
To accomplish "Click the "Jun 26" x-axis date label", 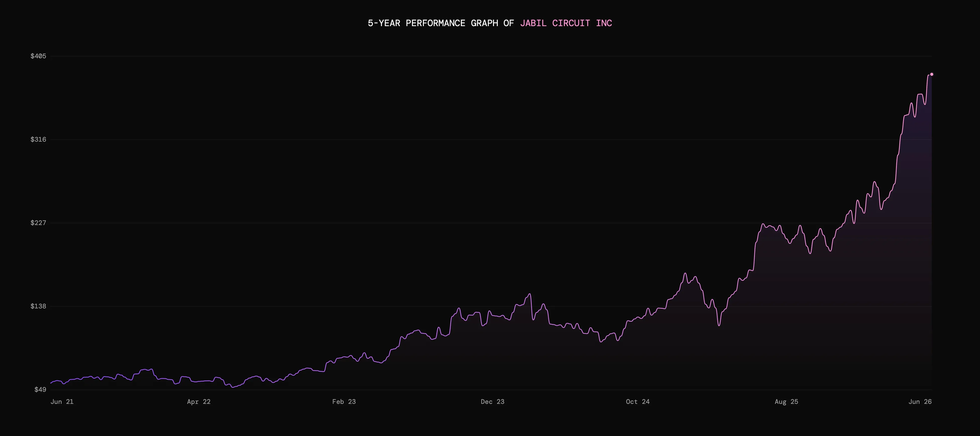I will 920,402.
